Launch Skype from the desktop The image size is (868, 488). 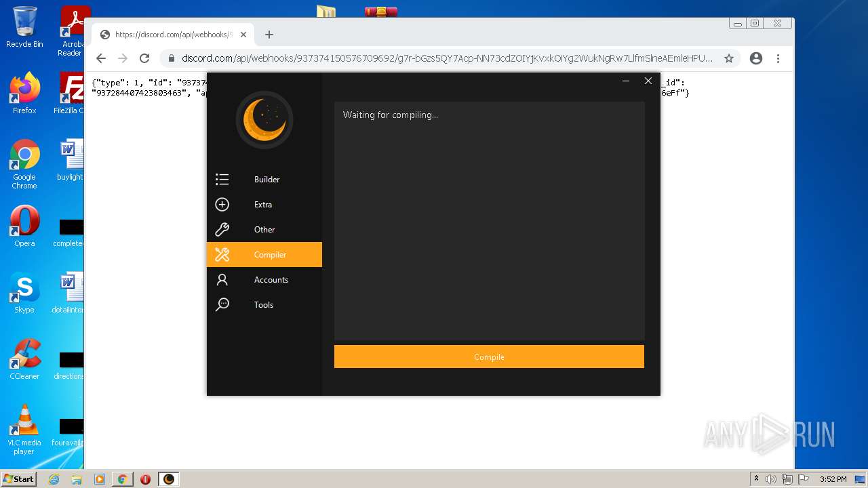coord(24,293)
